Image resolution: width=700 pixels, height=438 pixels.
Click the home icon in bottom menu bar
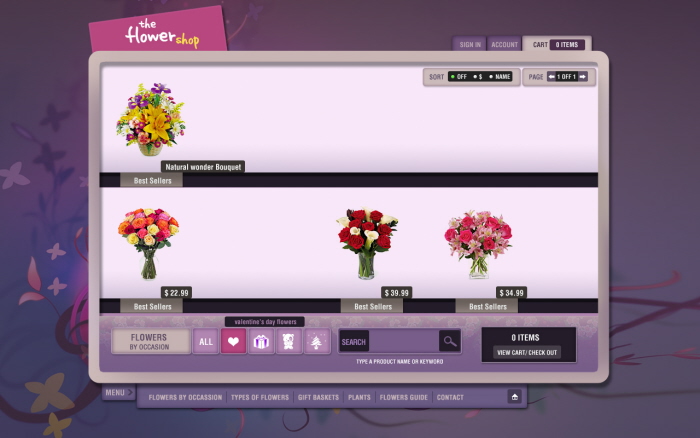pos(514,397)
